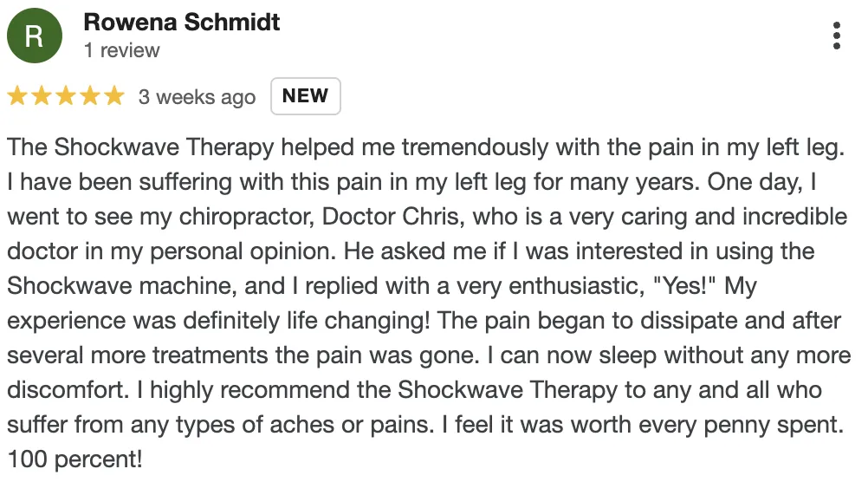Click the NEW badge
Image resolution: width=868 pixels, height=482 pixels.
pos(306,96)
